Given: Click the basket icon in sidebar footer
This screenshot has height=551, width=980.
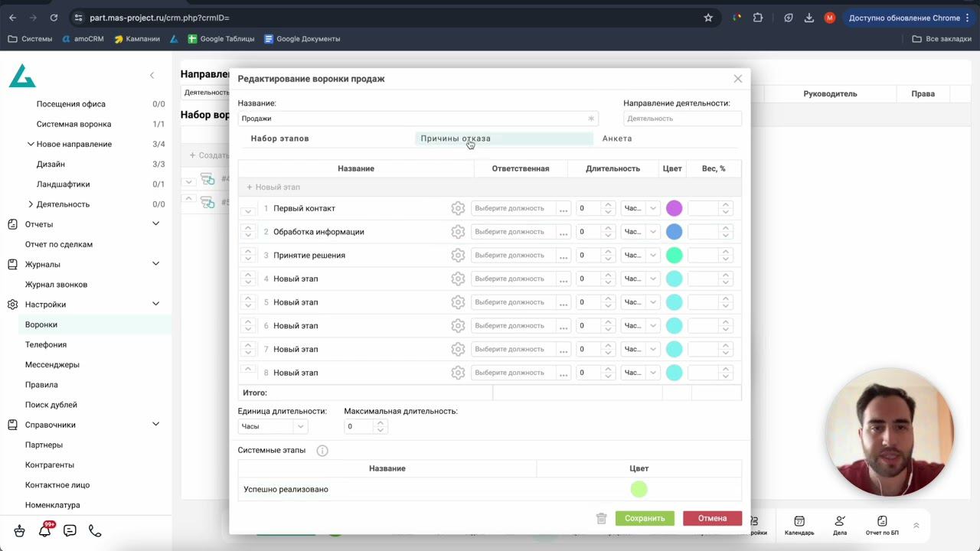Looking at the screenshot, I should (20, 530).
